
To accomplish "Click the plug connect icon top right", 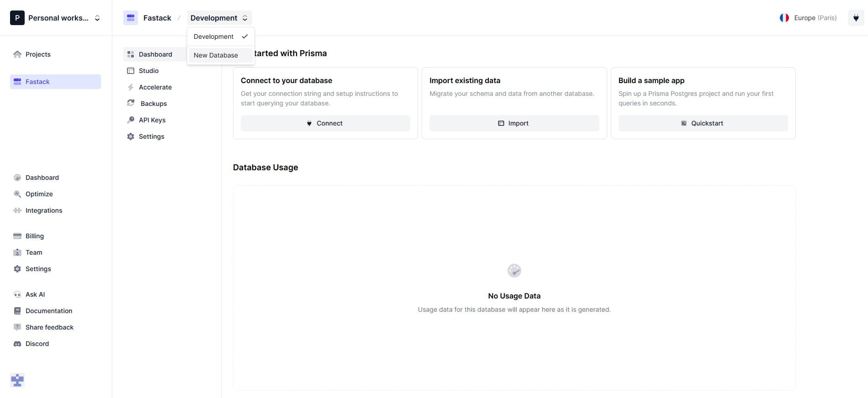I will [x=856, y=18].
